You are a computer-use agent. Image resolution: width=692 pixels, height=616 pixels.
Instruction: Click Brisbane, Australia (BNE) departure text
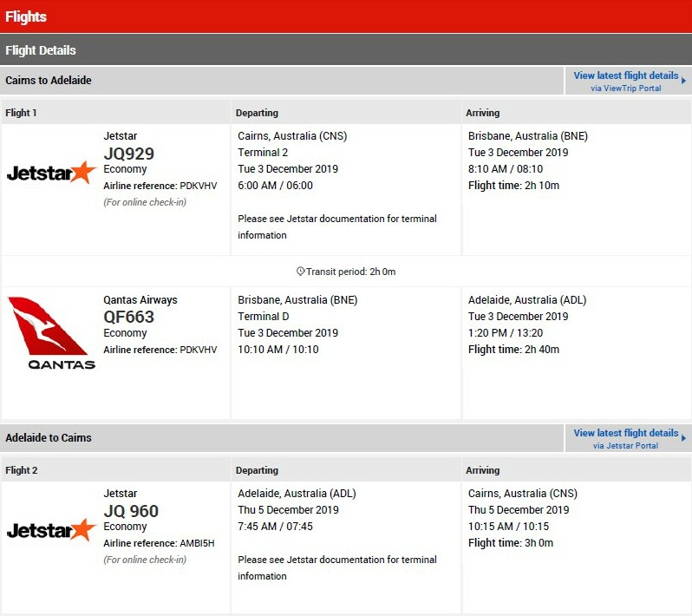pos(298,300)
